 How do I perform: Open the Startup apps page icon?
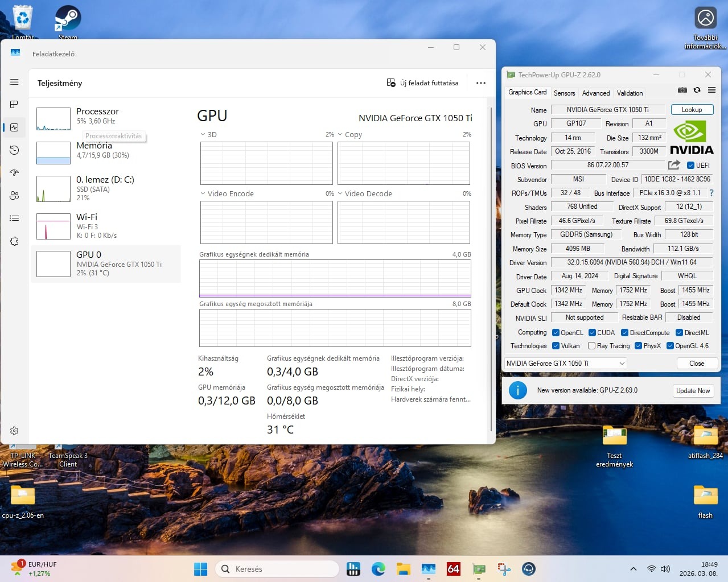[14, 173]
